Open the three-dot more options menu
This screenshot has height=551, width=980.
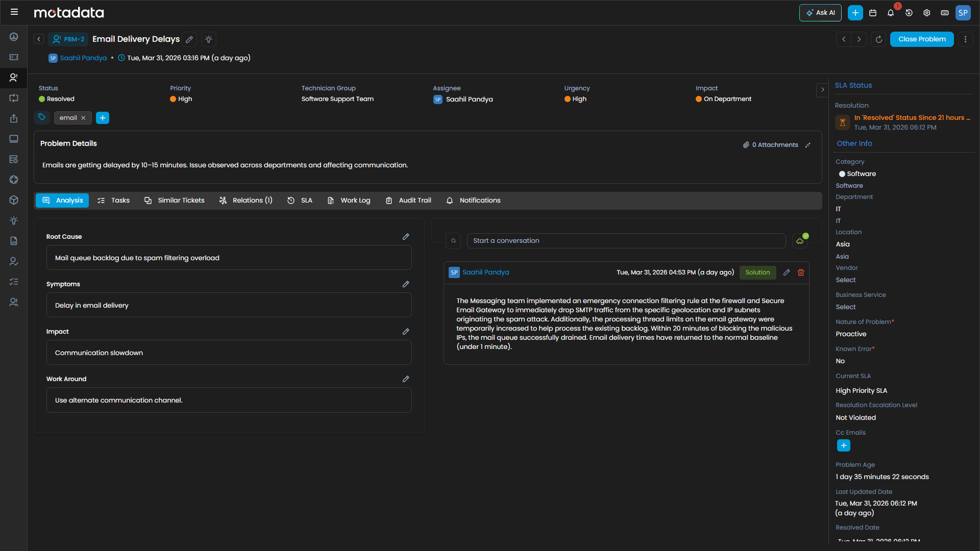pos(965,39)
